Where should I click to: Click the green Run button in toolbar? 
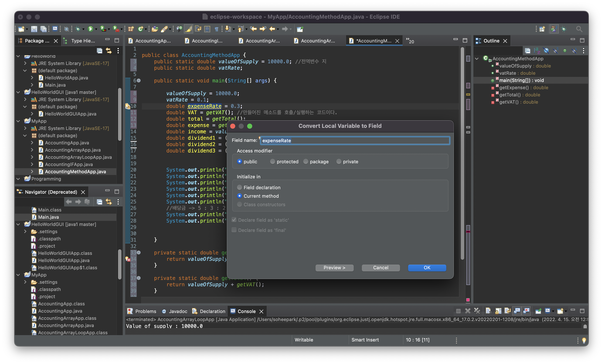pos(90,29)
